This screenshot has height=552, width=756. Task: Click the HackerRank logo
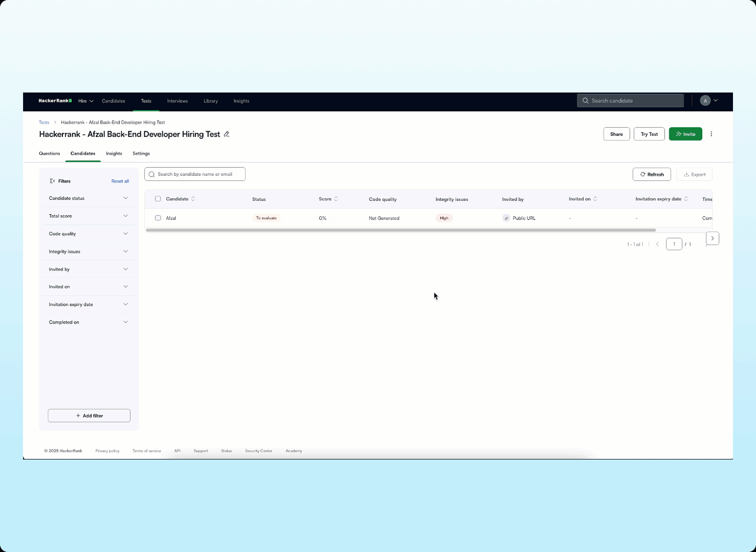[55, 101]
